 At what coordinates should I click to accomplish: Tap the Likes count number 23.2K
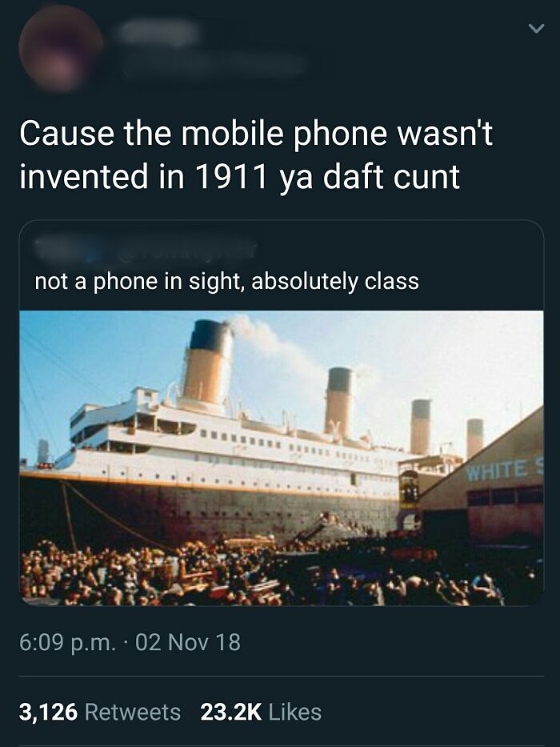click(x=231, y=713)
